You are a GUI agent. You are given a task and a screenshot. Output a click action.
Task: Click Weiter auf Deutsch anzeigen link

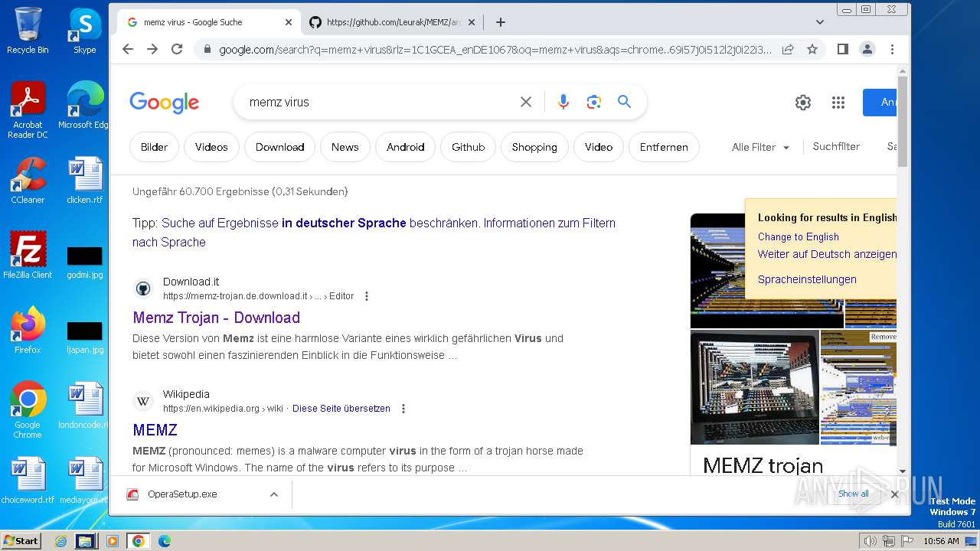point(827,254)
